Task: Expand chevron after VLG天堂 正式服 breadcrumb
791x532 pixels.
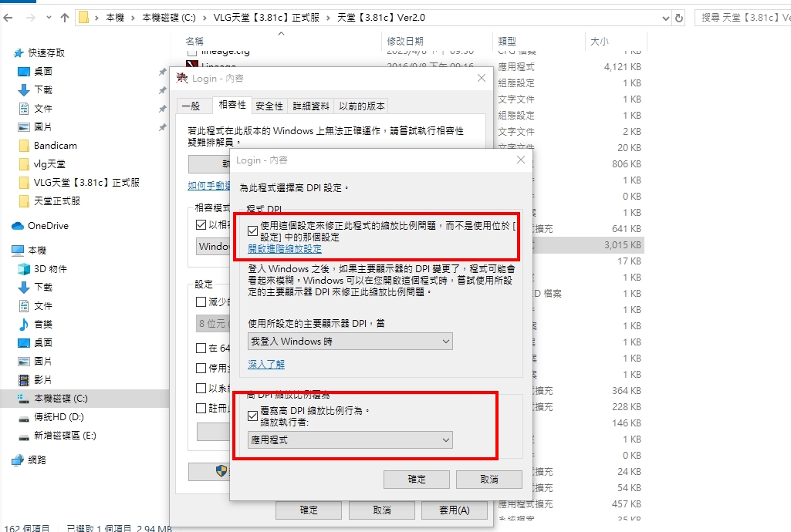Action: point(329,18)
